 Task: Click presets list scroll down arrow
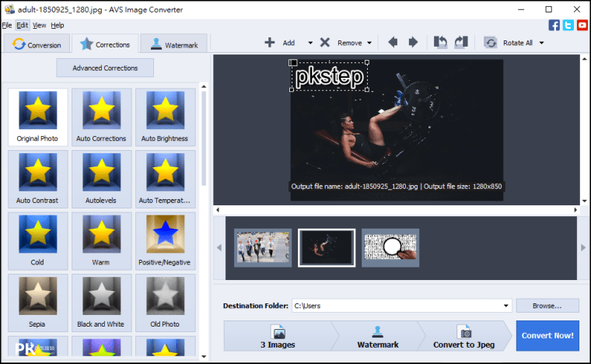[204, 356]
